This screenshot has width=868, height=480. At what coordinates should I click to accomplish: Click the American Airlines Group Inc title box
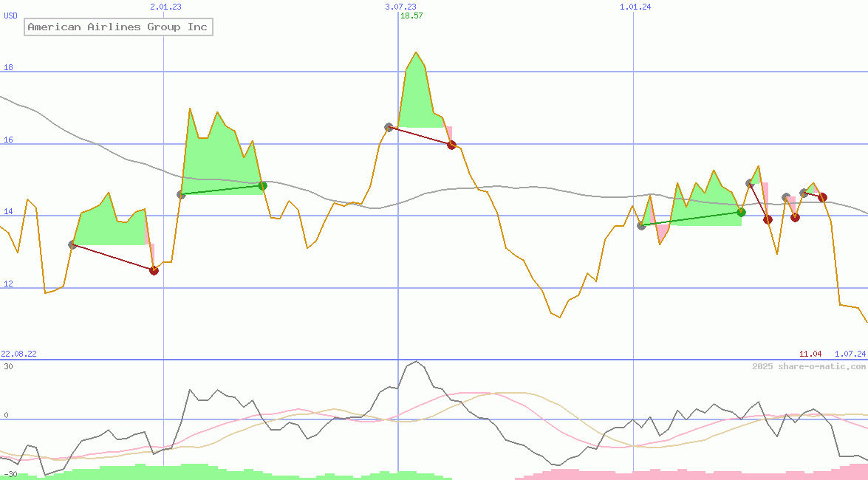[x=118, y=27]
